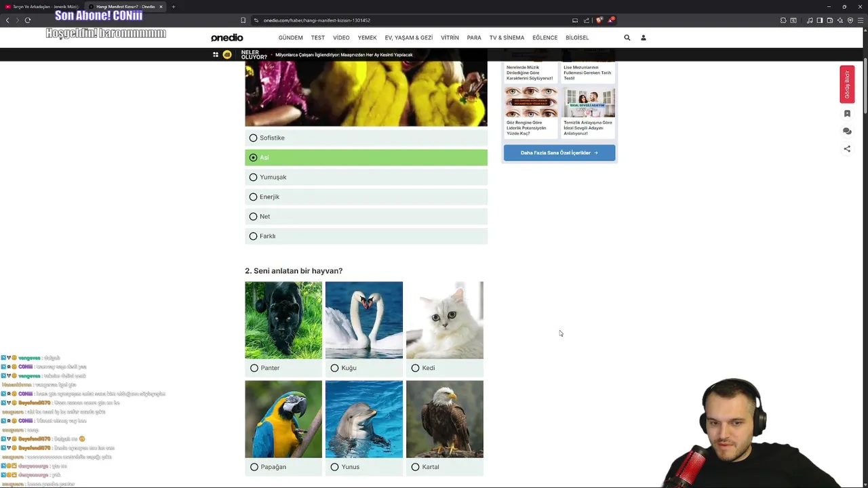The image size is (868, 488).
Task: Open the VİTRİN menu item
Action: [450, 38]
